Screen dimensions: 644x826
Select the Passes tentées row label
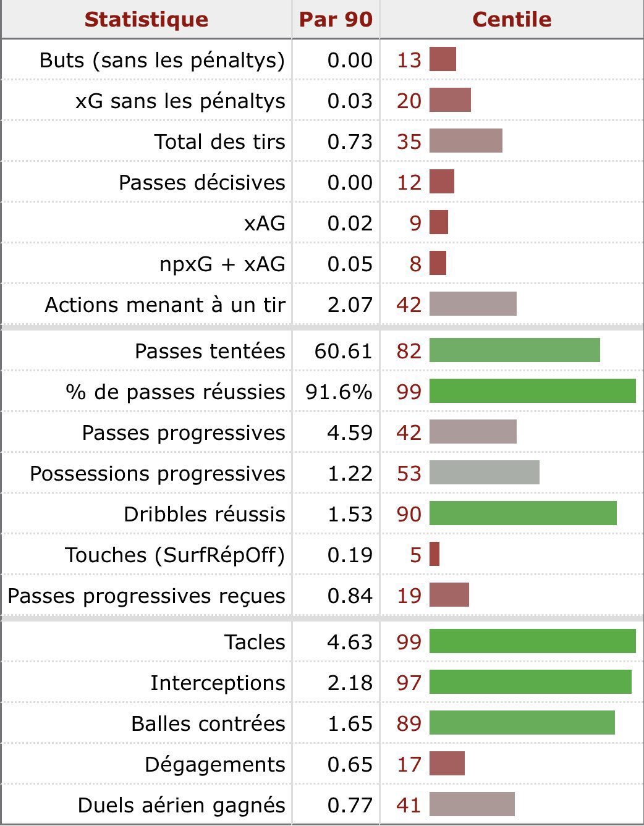point(210,351)
